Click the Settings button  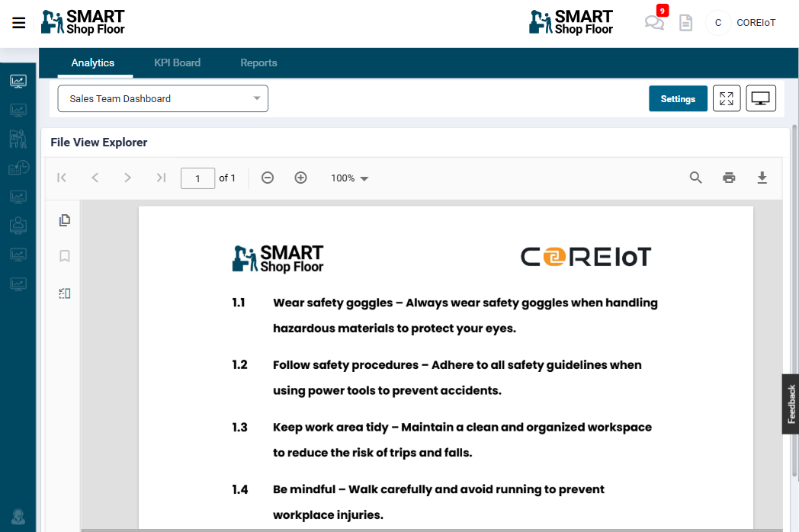[678, 98]
